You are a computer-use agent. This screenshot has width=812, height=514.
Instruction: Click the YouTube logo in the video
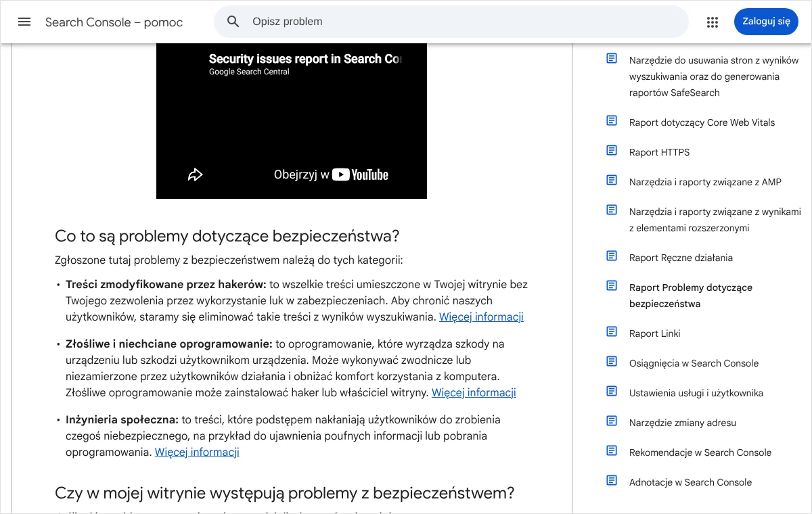click(360, 174)
